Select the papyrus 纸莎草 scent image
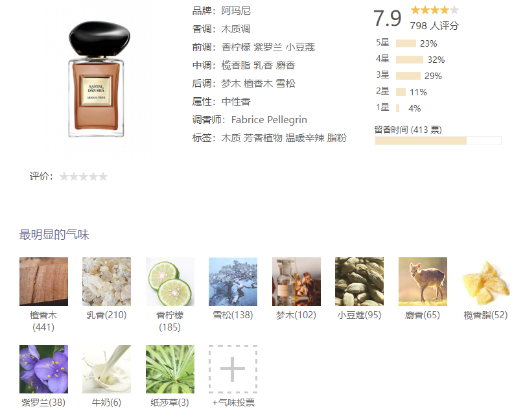Screen dimensions: 525x420 [170, 369]
